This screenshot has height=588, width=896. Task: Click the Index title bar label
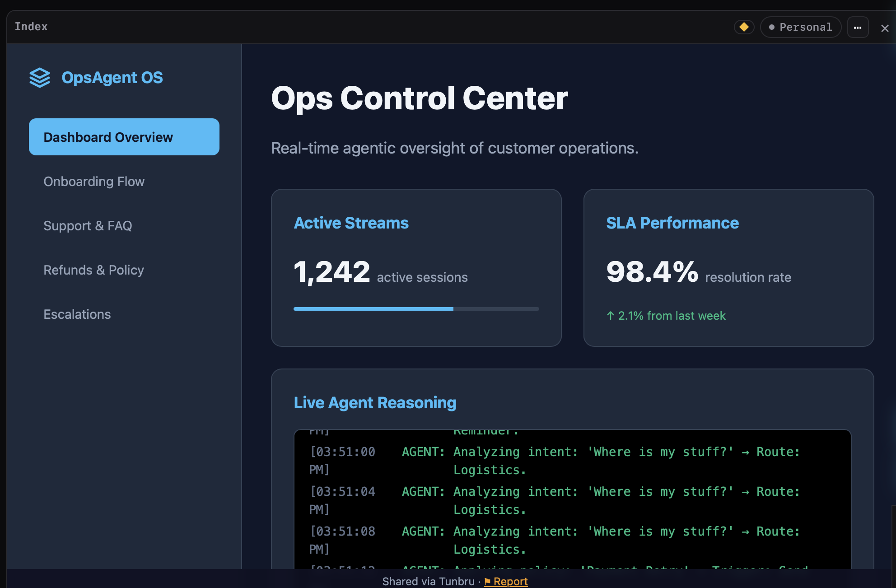click(x=31, y=27)
